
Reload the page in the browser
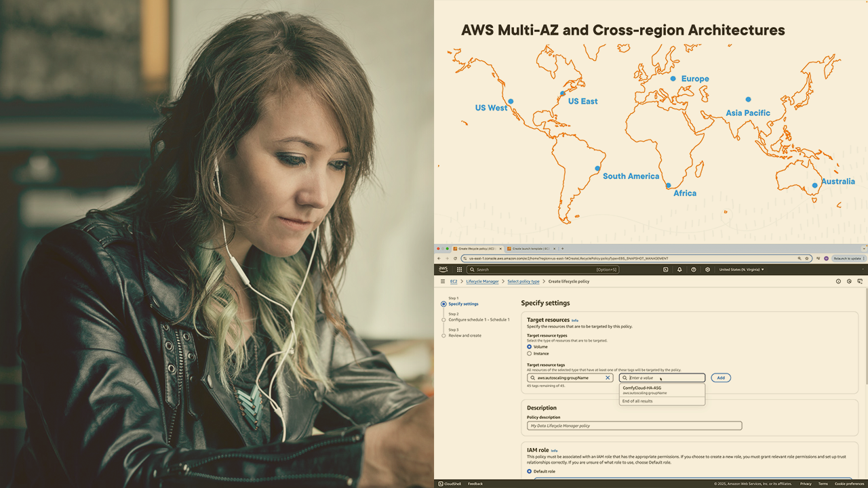[455, 258]
